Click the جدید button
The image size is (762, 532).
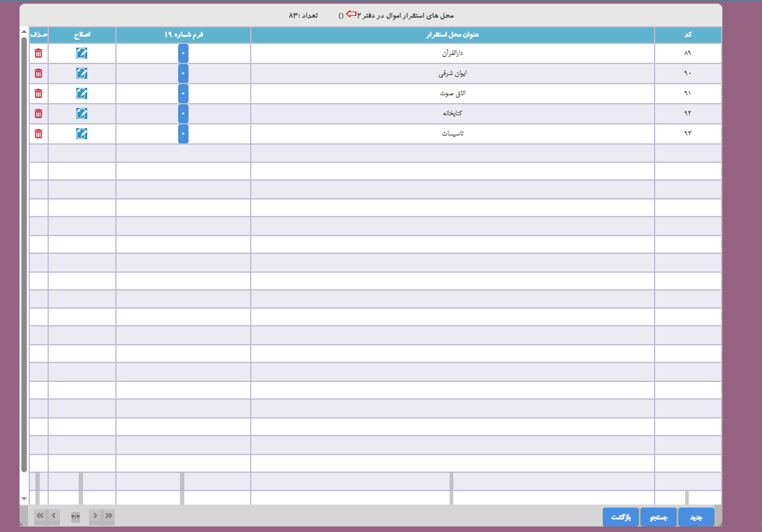pos(696,517)
